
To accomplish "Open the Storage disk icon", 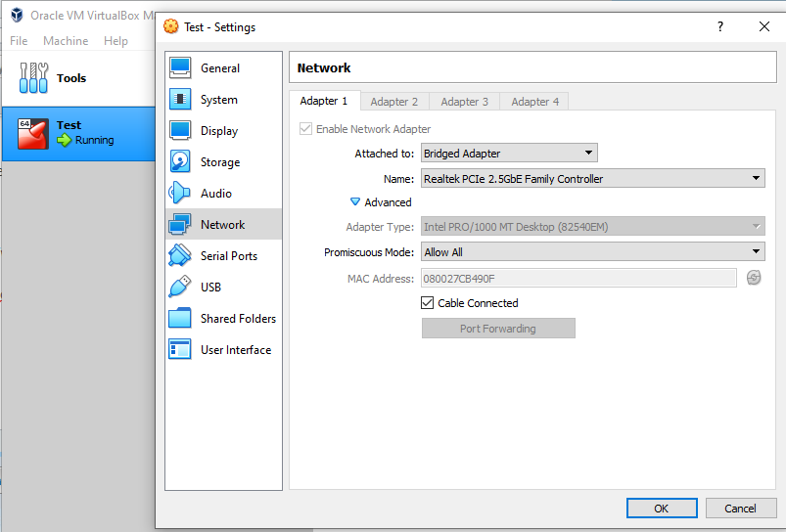I will [180, 161].
